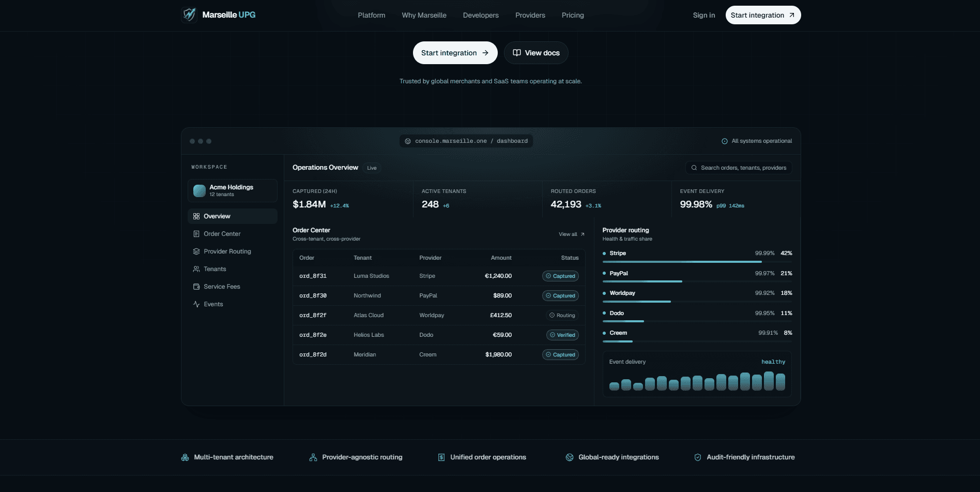Click the View docs book icon

[x=516, y=53]
